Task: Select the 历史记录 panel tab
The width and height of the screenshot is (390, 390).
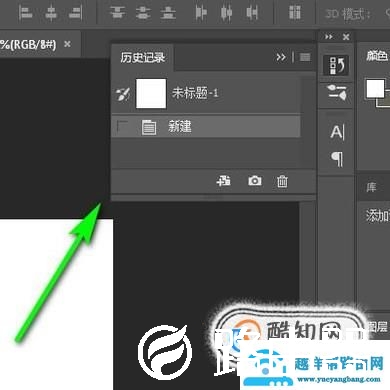Action: coord(143,58)
